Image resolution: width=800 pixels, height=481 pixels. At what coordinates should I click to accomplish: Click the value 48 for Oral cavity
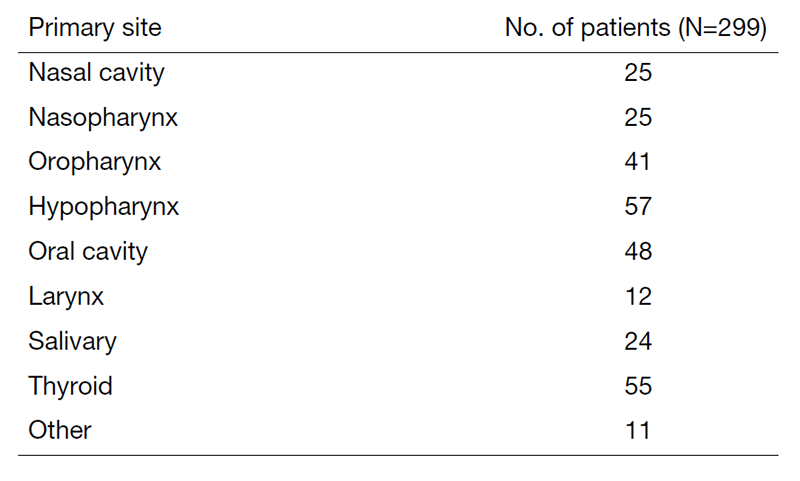point(637,251)
